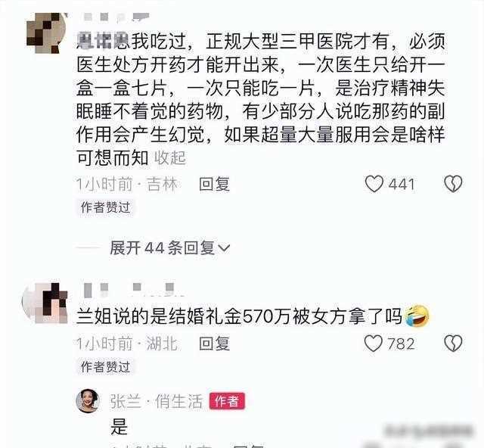Like the comment with 782 likes
484x448 pixels.
point(373,344)
